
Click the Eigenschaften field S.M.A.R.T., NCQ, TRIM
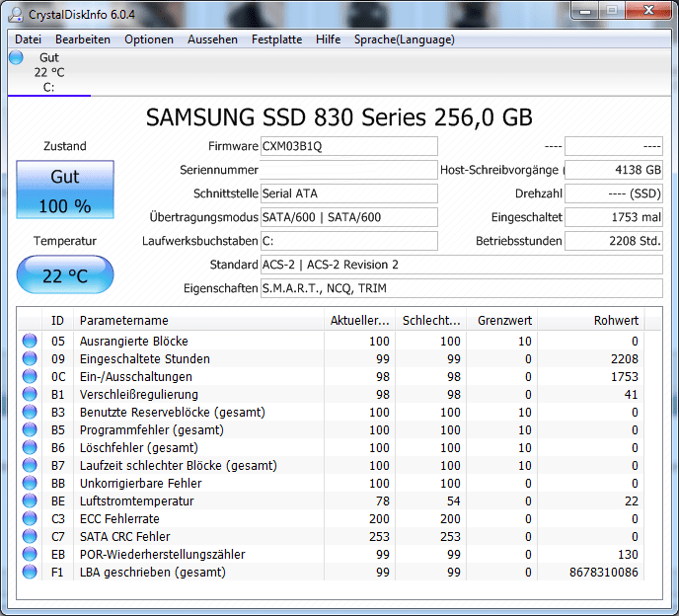[462, 288]
